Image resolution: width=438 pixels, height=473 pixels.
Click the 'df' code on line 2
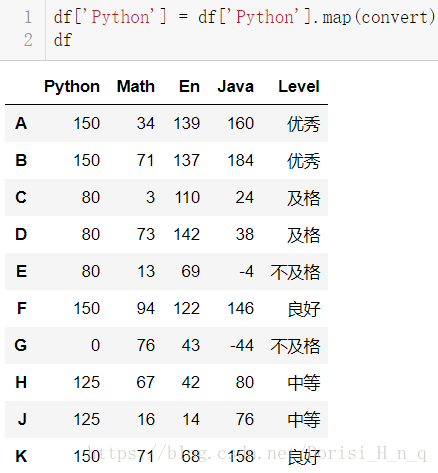click(62, 40)
